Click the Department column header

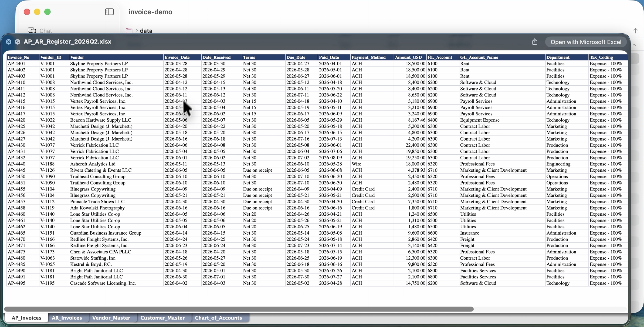(x=567, y=57)
